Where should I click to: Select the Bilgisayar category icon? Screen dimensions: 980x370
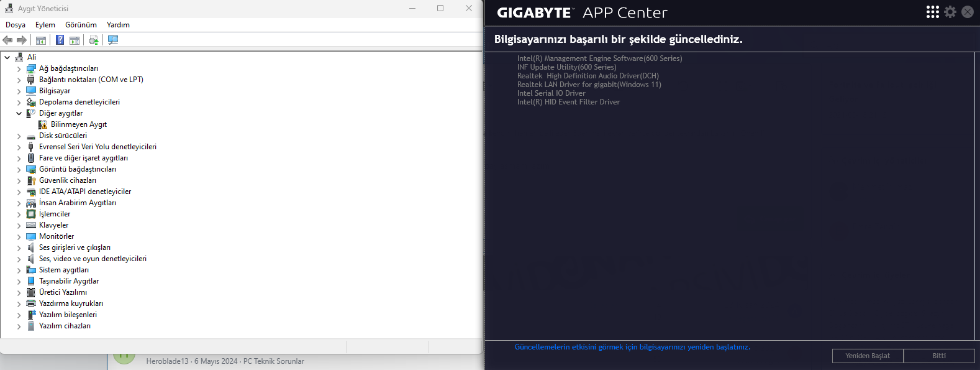31,91
